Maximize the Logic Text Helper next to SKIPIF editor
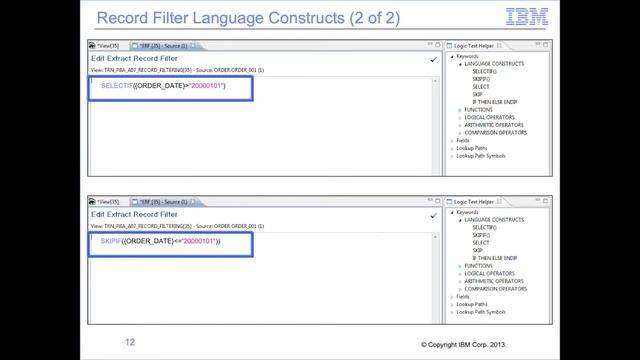 546,200
